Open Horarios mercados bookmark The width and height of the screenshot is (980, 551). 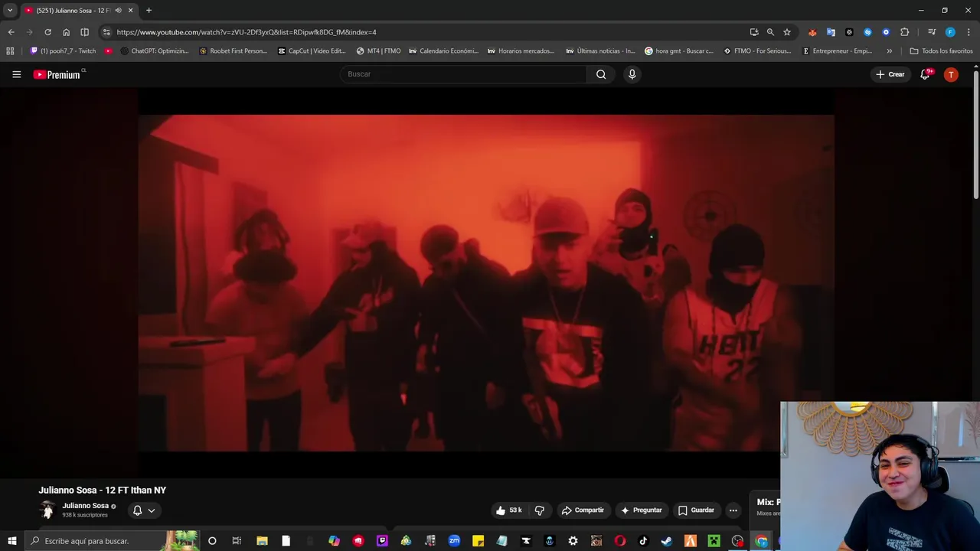tap(521, 51)
